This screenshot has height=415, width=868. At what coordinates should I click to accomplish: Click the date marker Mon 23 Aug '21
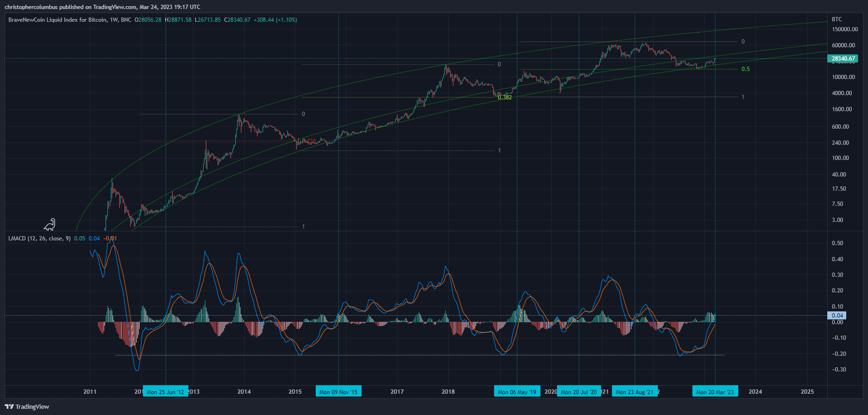[x=635, y=392]
